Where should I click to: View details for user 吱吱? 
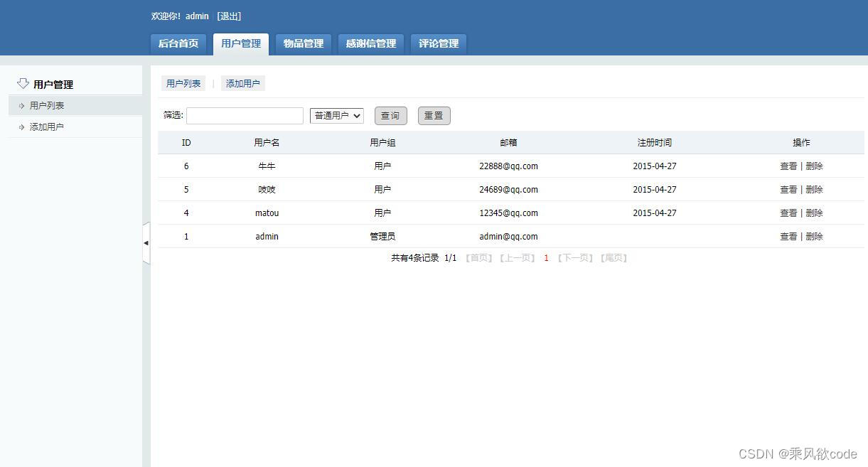point(788,190)
